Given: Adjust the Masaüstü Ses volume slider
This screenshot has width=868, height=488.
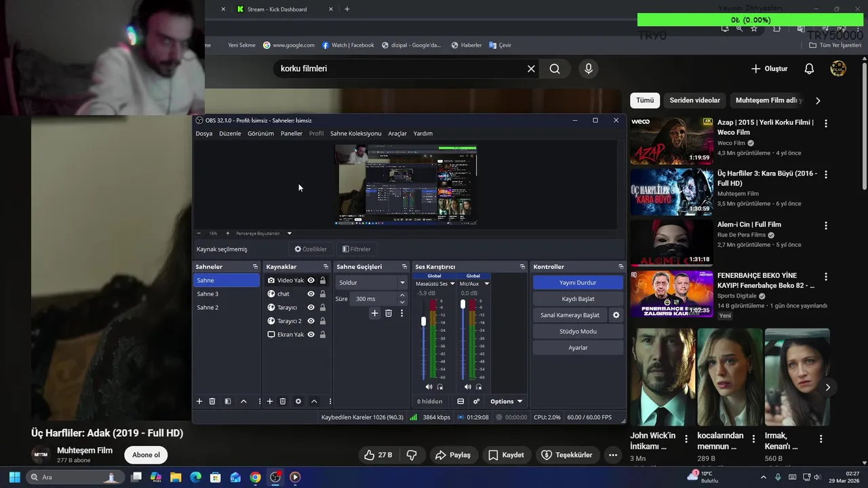Looking at the screenshot, I should pos(424,321).
